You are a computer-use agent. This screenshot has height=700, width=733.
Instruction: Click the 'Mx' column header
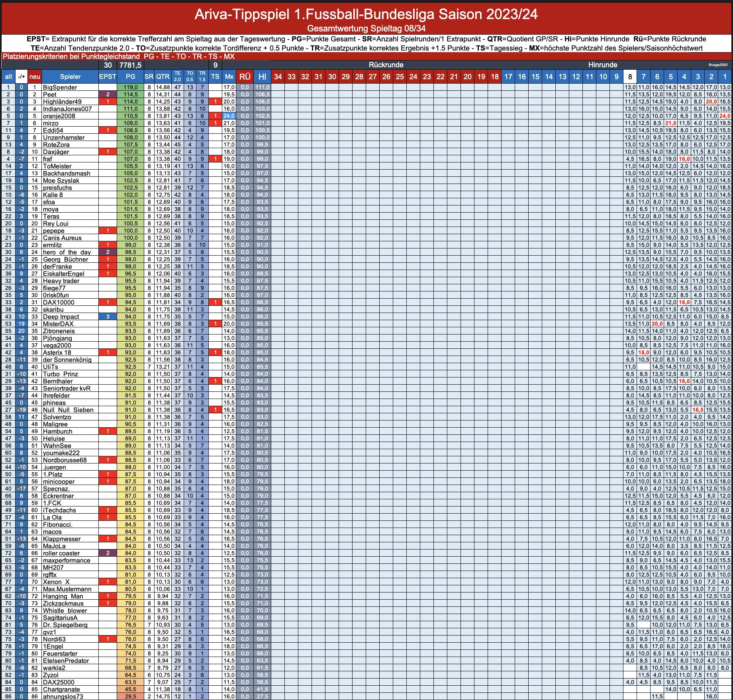[x=229, y=77]
